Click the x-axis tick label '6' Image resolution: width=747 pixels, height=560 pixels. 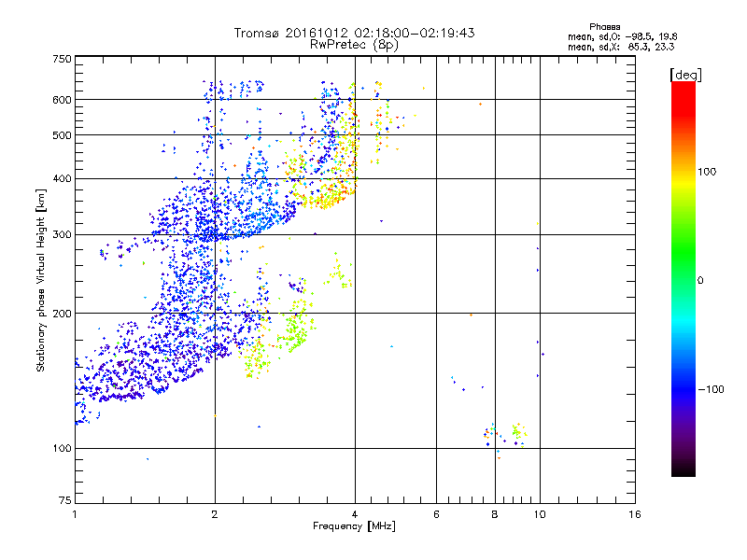pyautogui.click(x=436, y=514)
